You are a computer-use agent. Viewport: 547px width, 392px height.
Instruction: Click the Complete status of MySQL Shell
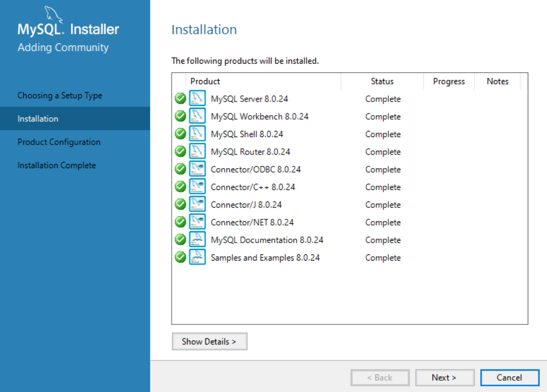(x=383, y=134)
